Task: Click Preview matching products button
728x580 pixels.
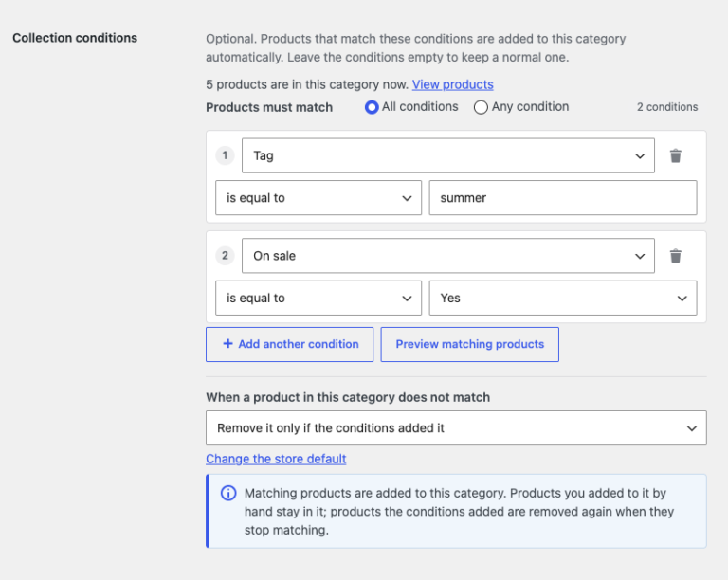Action: coord(470,344)
